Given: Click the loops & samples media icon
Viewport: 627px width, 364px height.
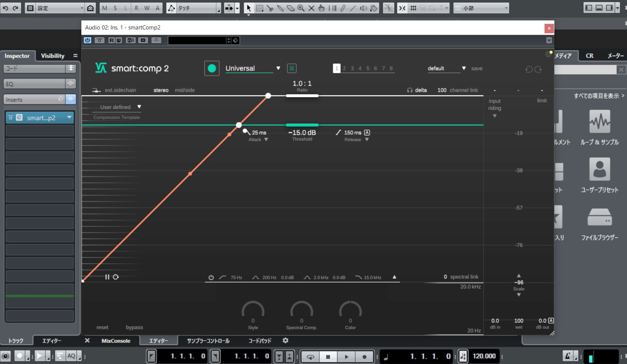Looking at the screenshot, I should coord(600,121).
